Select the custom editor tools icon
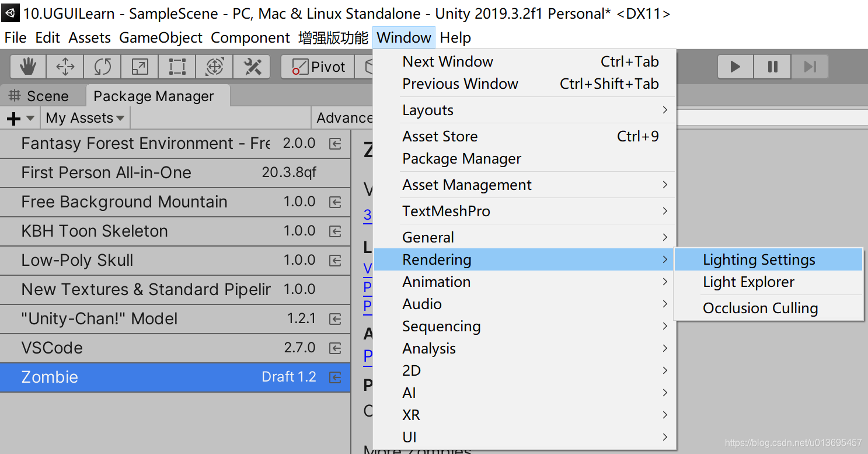Image resolution: width=868 pixels, height=454 pixels. coord(252,67)
